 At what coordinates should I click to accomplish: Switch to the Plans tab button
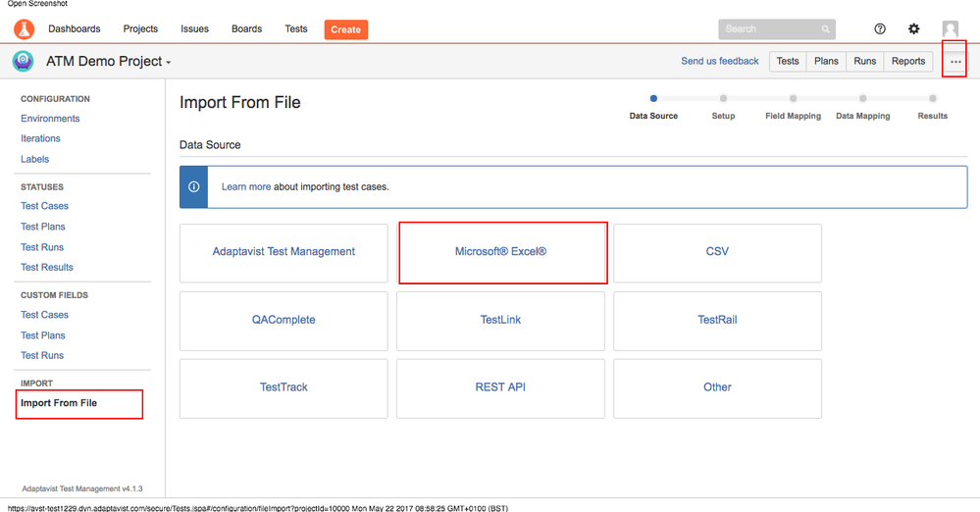pos(826,61)
